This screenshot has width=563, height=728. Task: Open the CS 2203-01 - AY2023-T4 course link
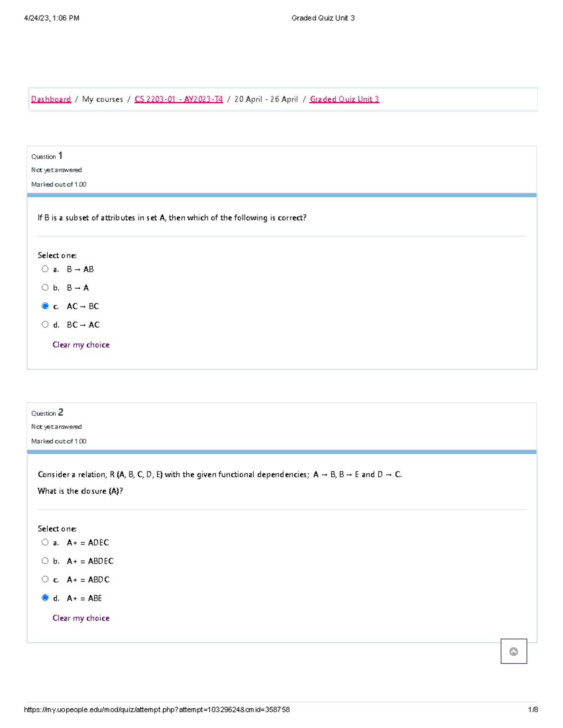click(179, 99)
